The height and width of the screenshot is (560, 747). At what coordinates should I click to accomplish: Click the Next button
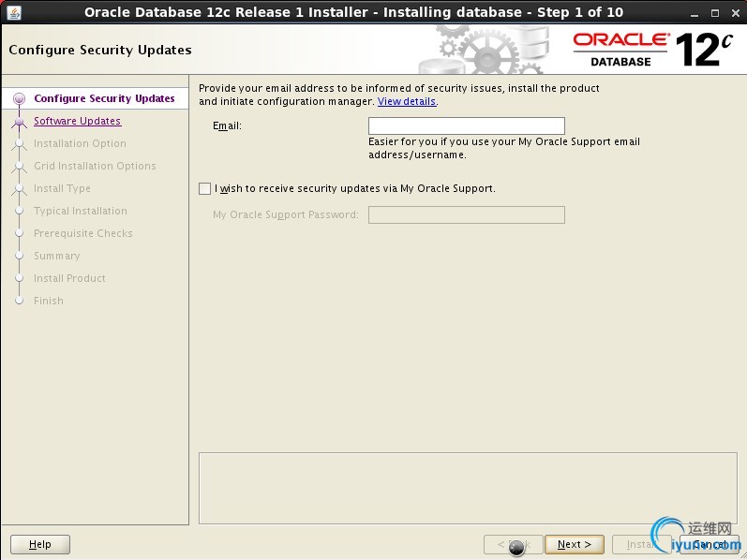point(574,544)
